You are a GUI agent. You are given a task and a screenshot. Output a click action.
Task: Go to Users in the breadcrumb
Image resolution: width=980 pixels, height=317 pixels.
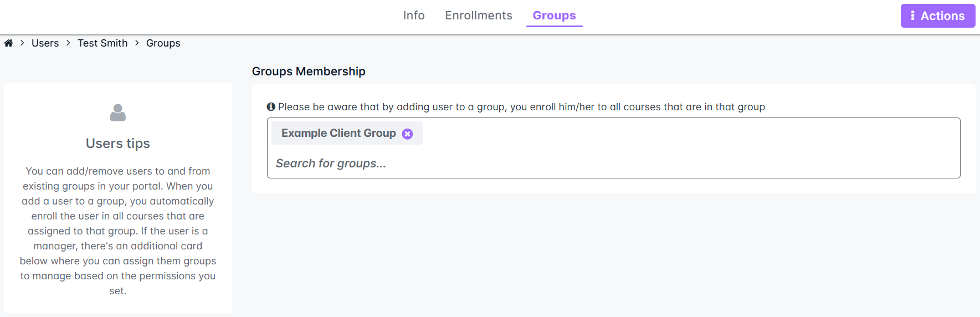45,43
